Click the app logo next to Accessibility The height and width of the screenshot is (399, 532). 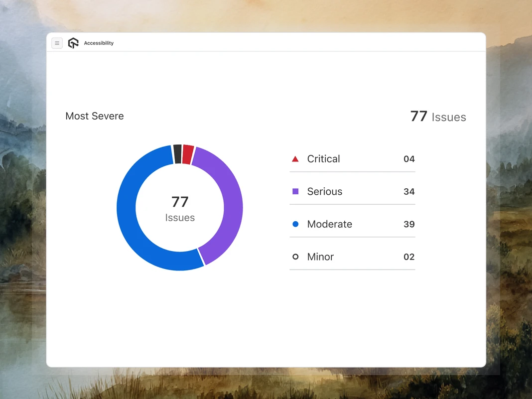pos(73,43)
